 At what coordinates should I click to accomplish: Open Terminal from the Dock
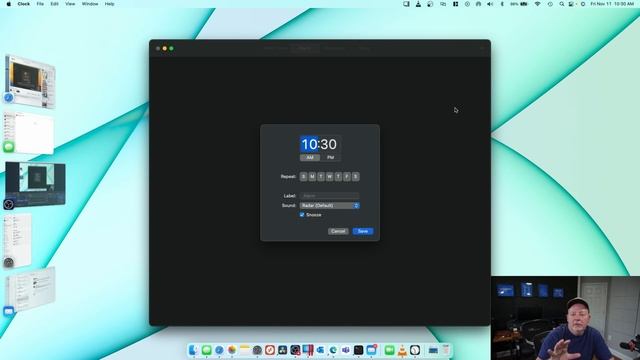pos(358,350)
